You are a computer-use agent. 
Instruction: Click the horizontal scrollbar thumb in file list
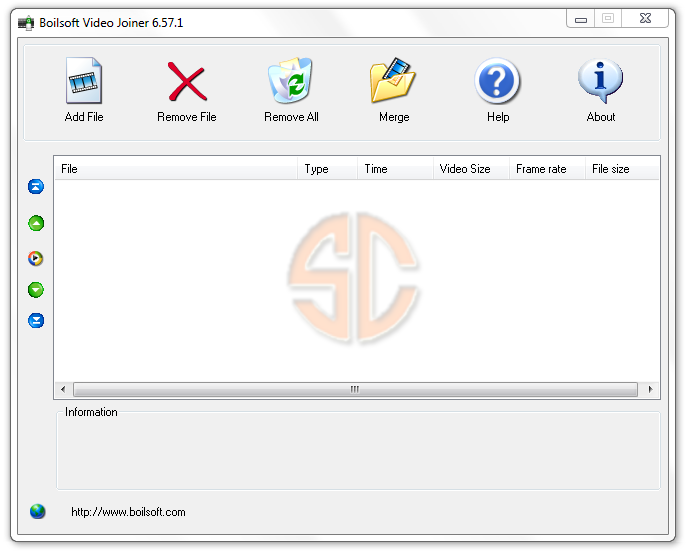coord(355,389)
